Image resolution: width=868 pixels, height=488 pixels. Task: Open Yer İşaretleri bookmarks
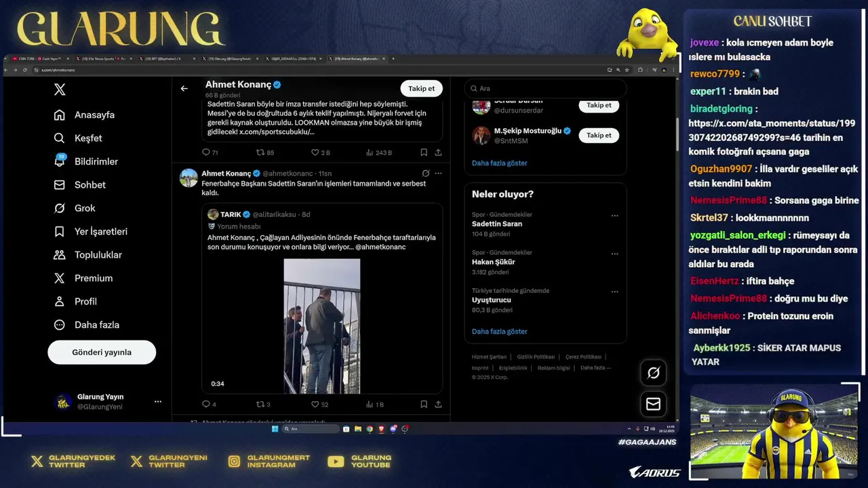tap(90, 231)
